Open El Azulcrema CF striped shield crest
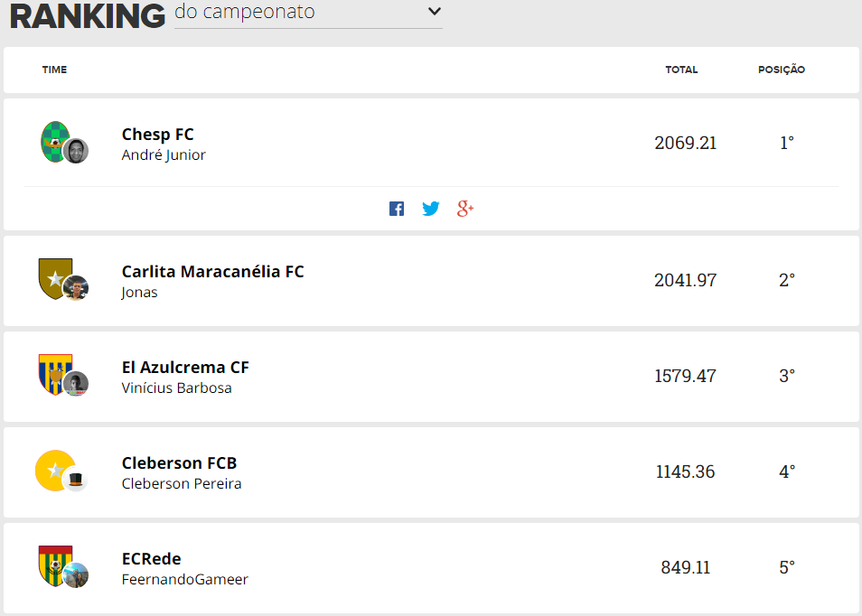The image size is (862, 616). click(55, 374)
